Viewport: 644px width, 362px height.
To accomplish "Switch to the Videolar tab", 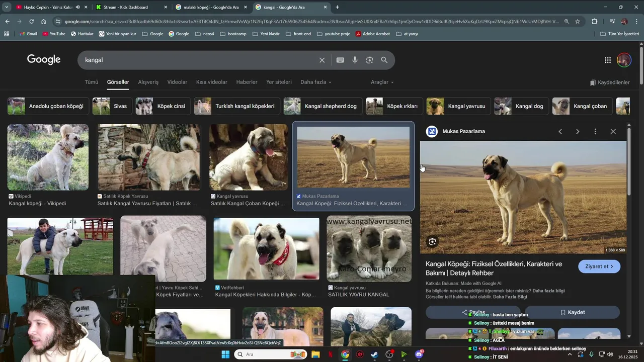I will [x=177, y=82].
